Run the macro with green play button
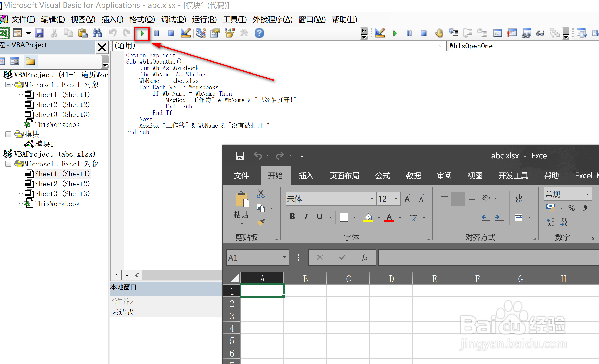 142,33
